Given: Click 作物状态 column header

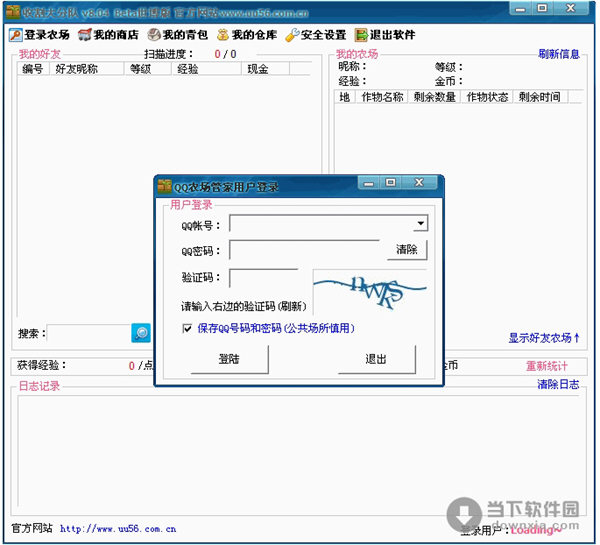Looking at the screenshot, I should 487,97.
